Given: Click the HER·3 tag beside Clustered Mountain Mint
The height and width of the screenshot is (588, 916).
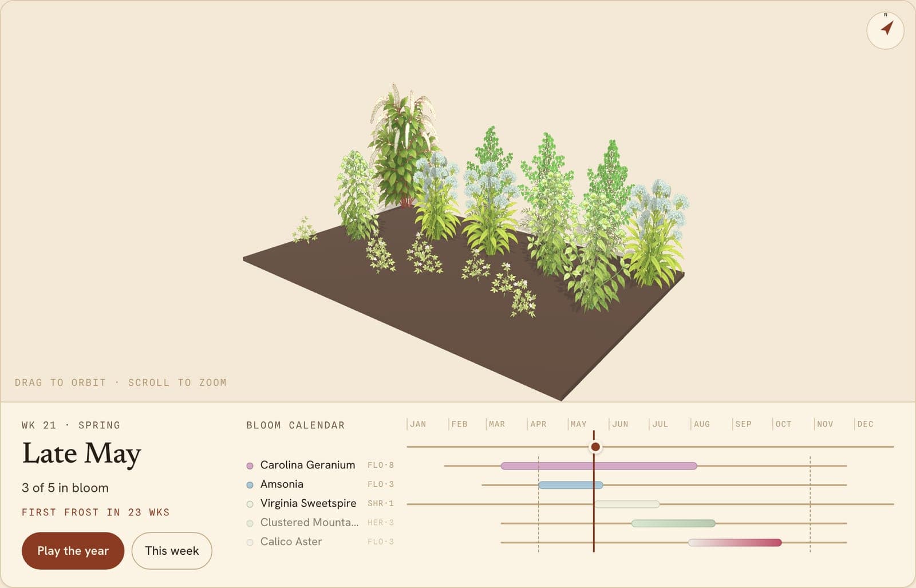Looking at the screenshot, I should click(x=381, y=523).
